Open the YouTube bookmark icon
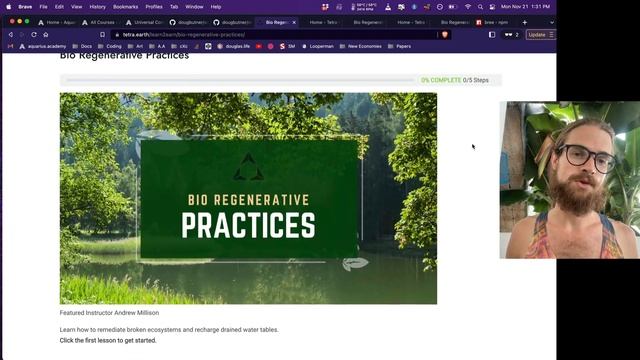This screenshot has width=640, height=360. pos(259,46)
